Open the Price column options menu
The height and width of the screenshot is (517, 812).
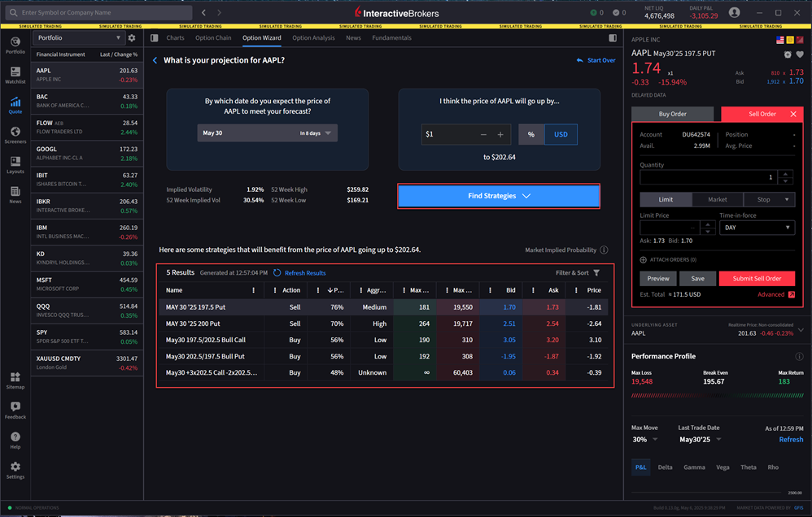[576, 290]
